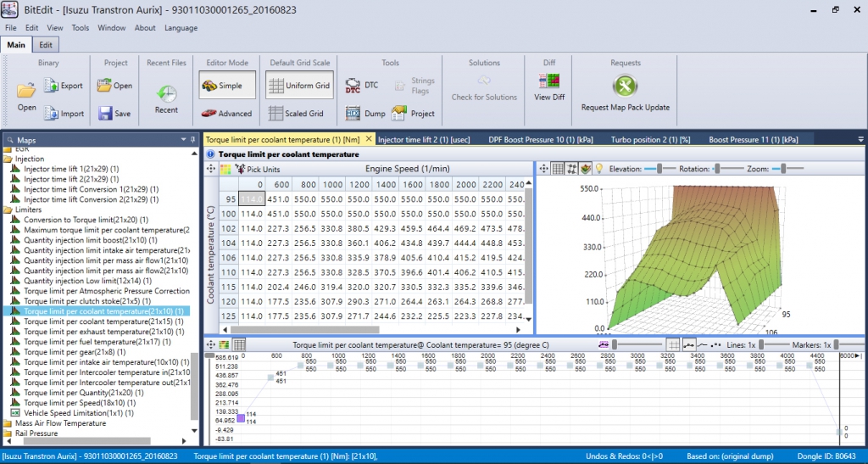The image size is (868, 464).
Task: Click the 3D view axes icon
Action: point(572,168)
